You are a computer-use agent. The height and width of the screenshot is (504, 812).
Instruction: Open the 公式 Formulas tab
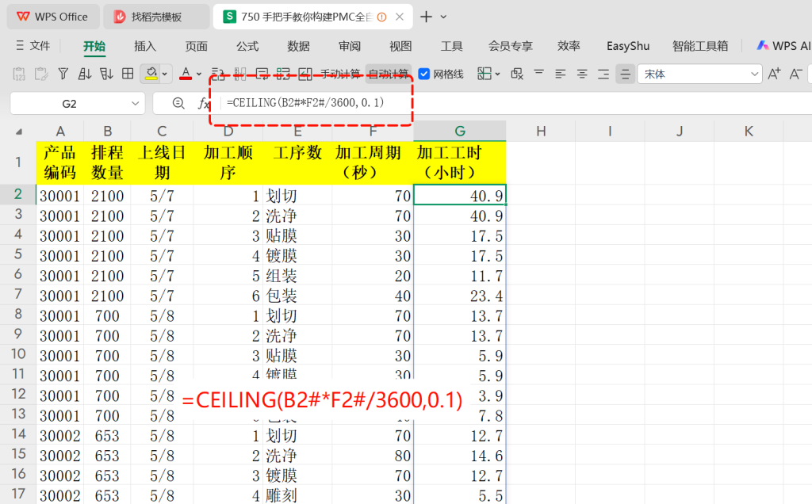(247, 46)
